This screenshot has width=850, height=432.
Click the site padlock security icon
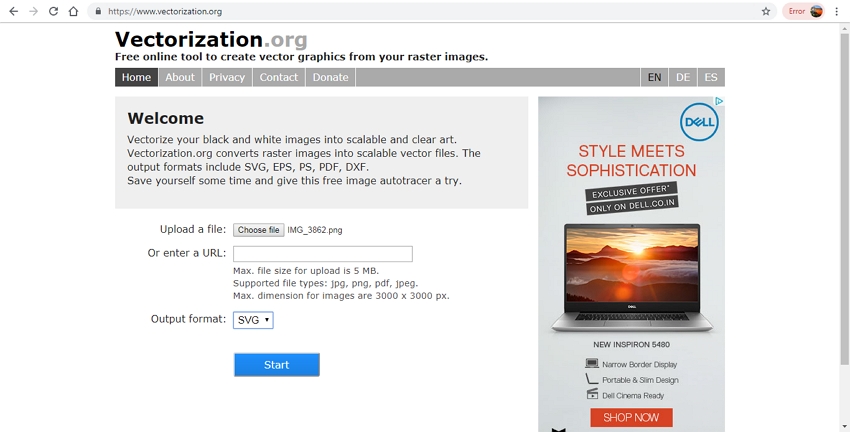click(x=97, y=12)
